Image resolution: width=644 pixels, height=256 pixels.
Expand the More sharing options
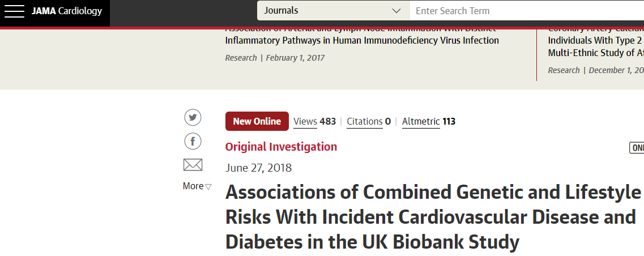click(x=197, y=186)
